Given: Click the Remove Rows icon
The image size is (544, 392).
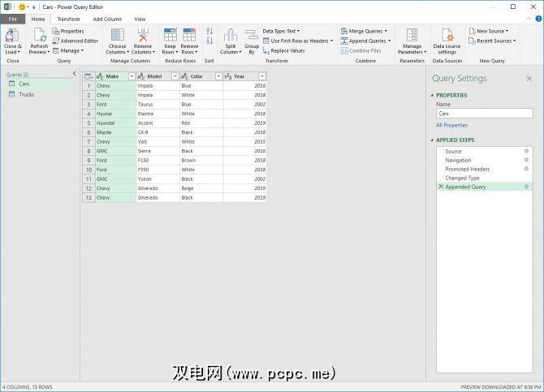Looking at the screenshot, I should pyautogui.click(x=189, y=36).
